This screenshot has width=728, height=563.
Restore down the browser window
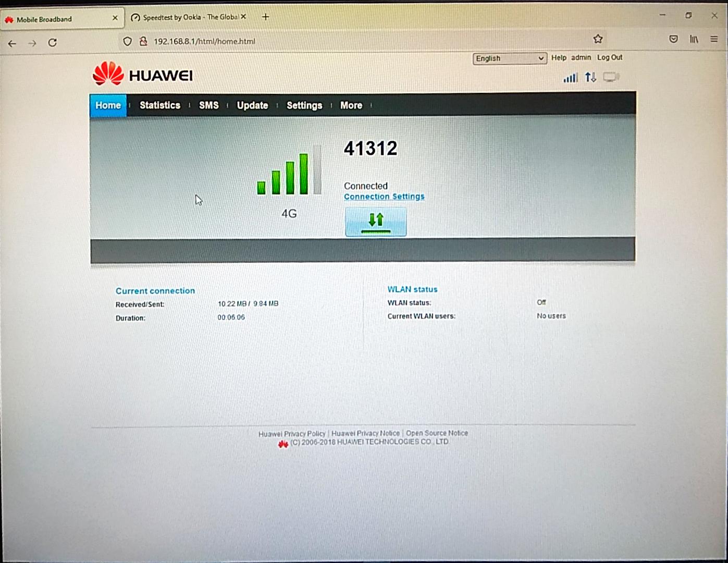coord(688,16)
